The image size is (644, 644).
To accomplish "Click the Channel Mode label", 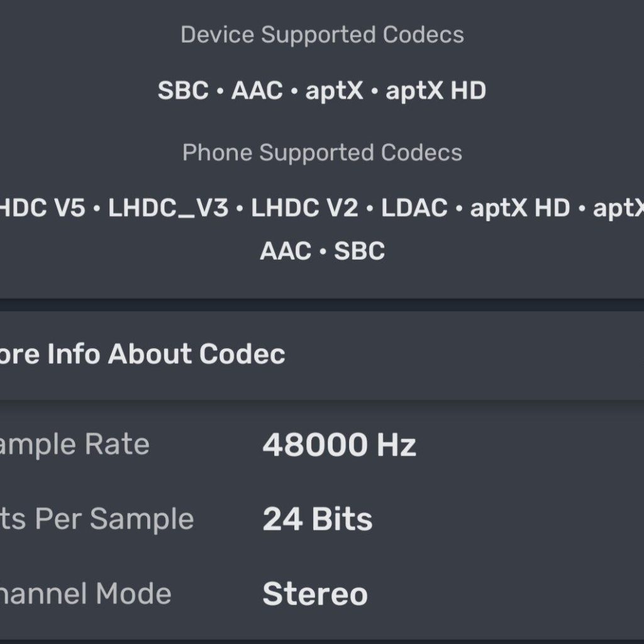I will click(86, 594).
